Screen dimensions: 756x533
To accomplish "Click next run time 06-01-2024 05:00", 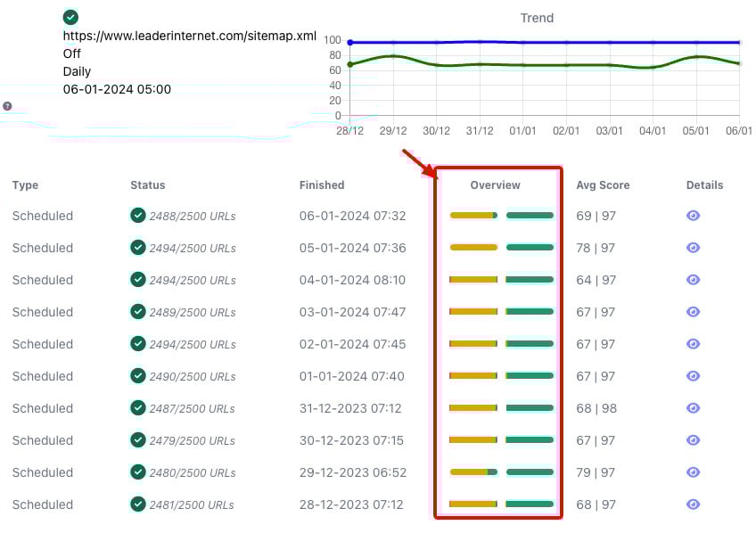I will point(117,89).
